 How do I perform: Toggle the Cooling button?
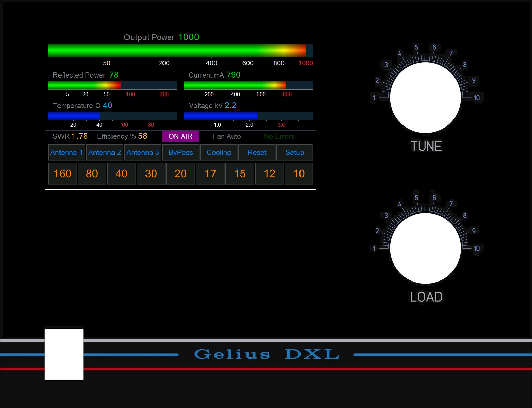219,152
